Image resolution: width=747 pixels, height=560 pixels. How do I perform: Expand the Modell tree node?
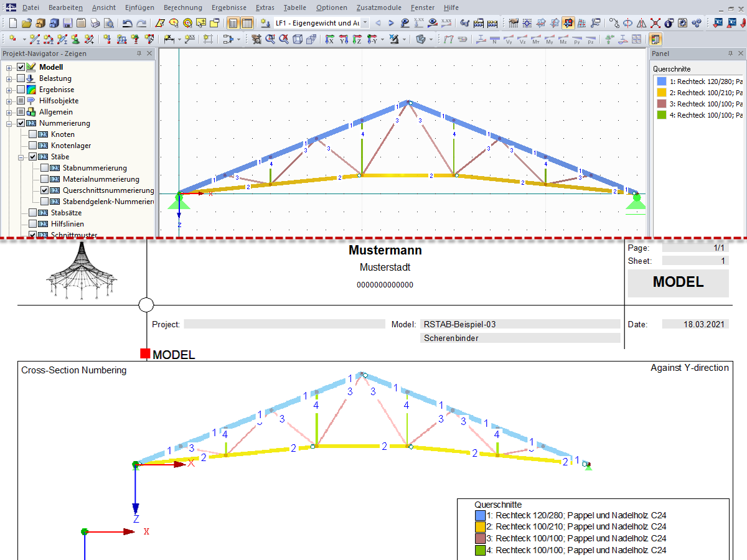click(x=9, y=67)
